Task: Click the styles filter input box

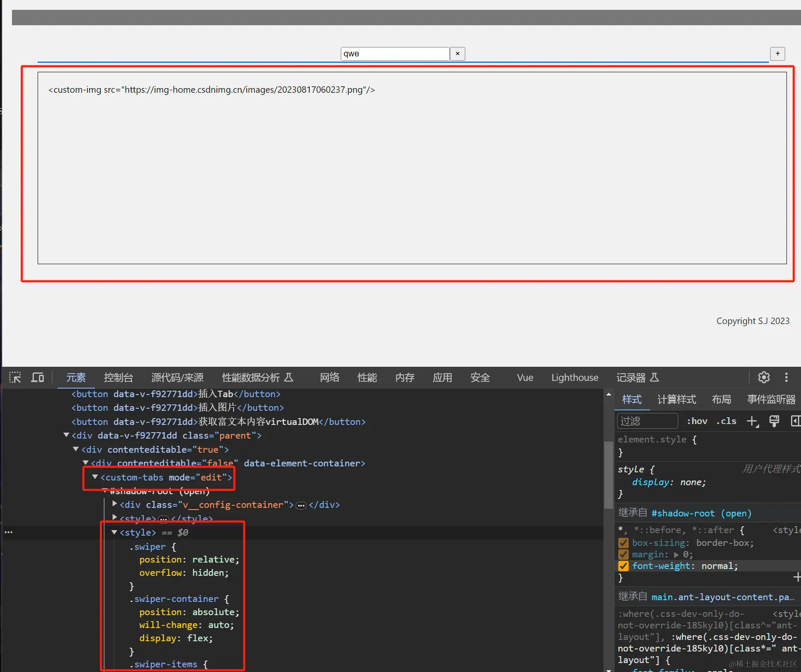Action: pyautogui.click(x=647, y=421)
